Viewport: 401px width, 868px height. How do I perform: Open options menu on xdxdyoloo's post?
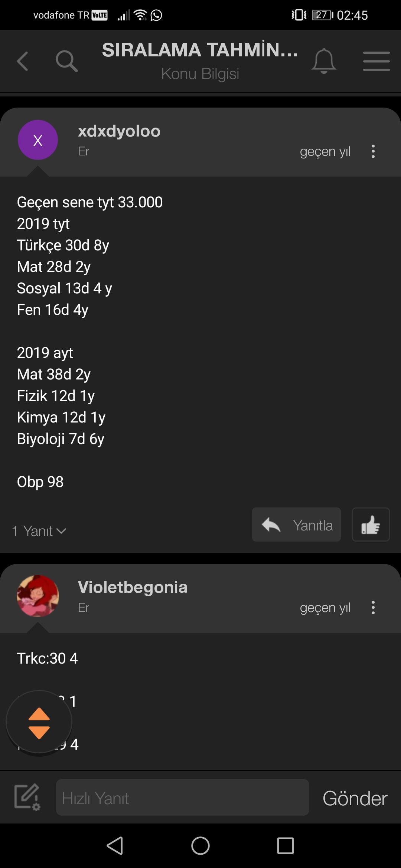(x=373, y=151)
